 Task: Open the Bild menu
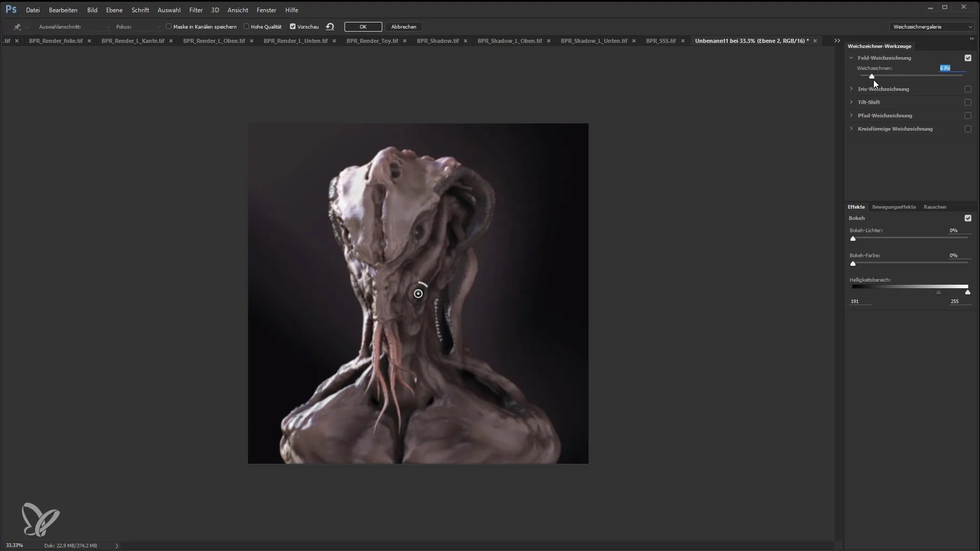[92, 10]
